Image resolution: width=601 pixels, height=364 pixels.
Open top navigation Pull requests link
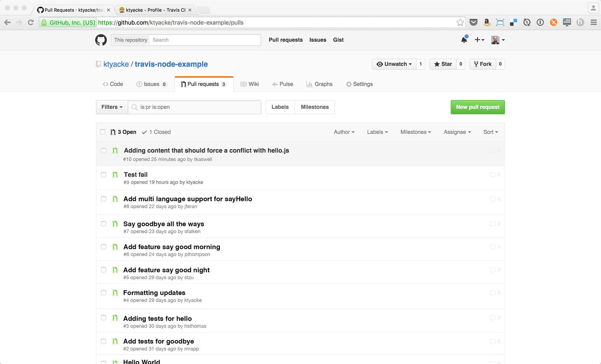(286, 40)
